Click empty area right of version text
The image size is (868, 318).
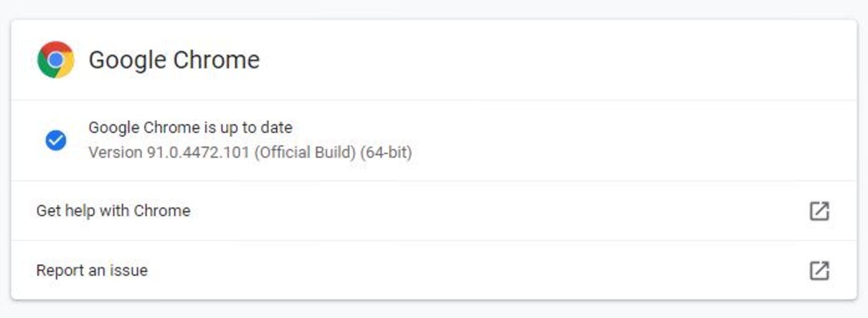[633, 140]
